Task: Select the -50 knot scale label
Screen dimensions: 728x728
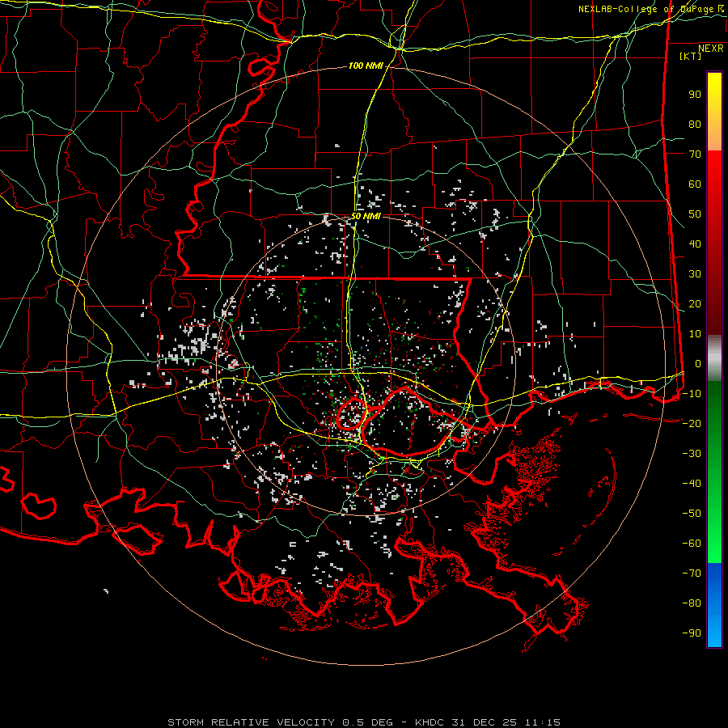Action: pos(692,513)
